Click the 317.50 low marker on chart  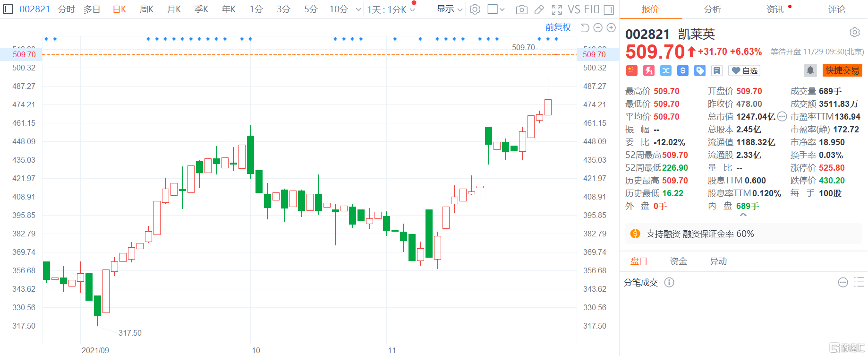[x=130, y=333]
